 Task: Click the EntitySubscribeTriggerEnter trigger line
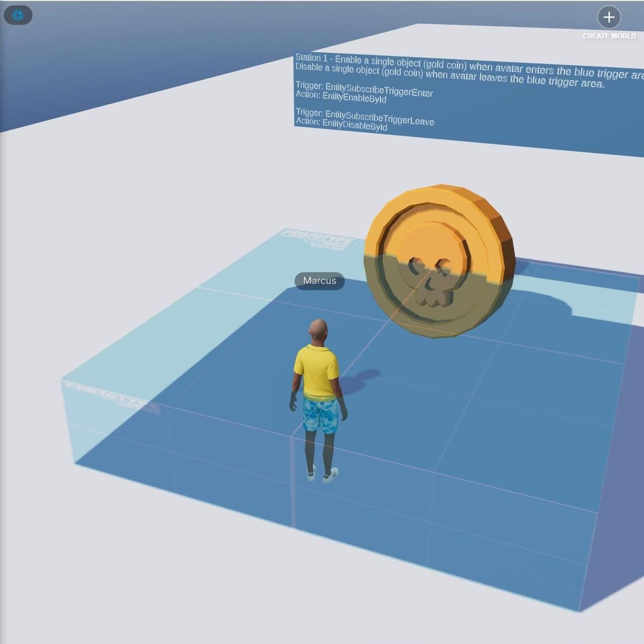coord(364,89)
